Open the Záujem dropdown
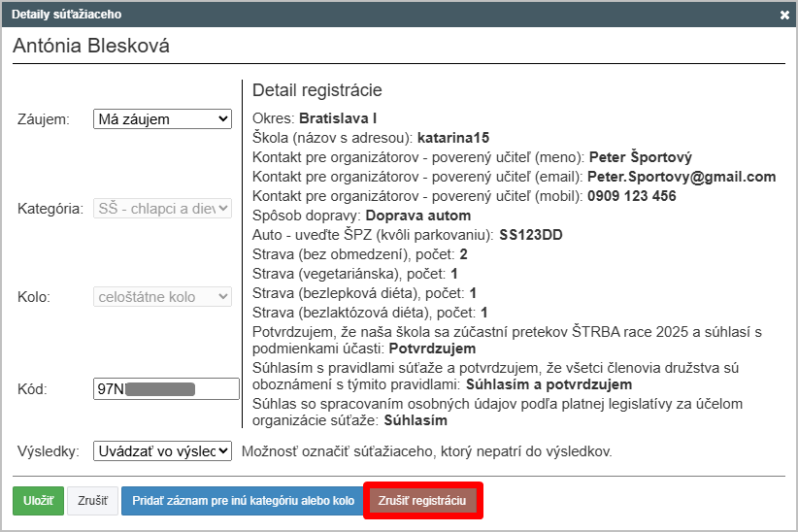 (x=162, y=118)
